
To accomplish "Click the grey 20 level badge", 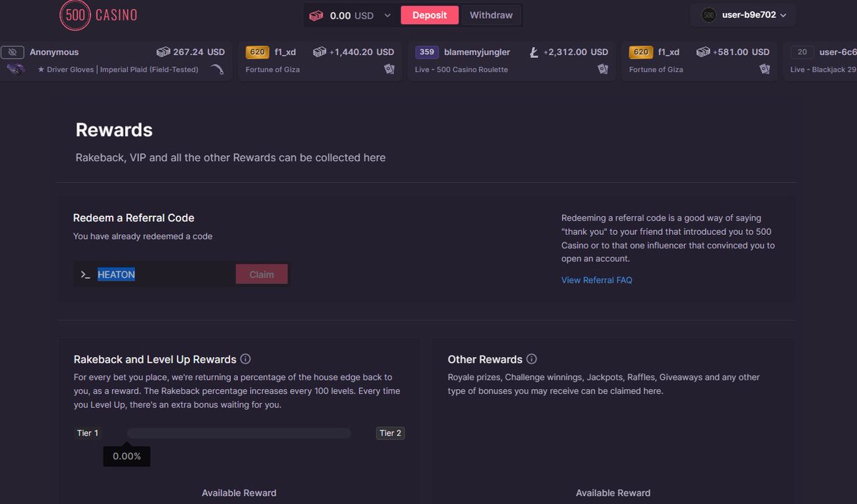I will coord(802,52).
